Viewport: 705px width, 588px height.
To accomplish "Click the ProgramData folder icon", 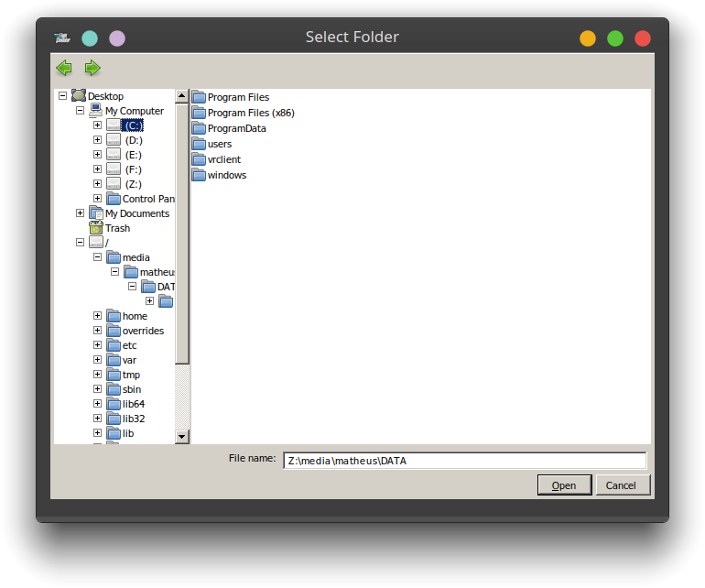I will 199,128.
